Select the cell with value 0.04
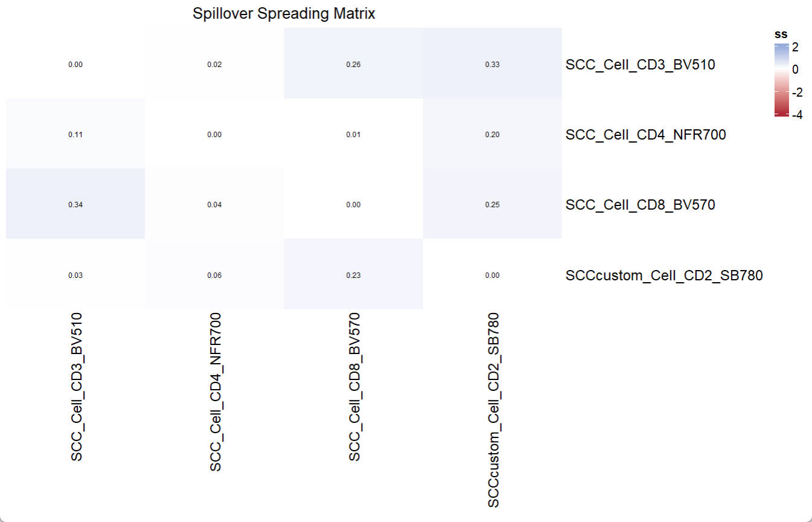The image size is (812, 522). (x=214, y=204)
